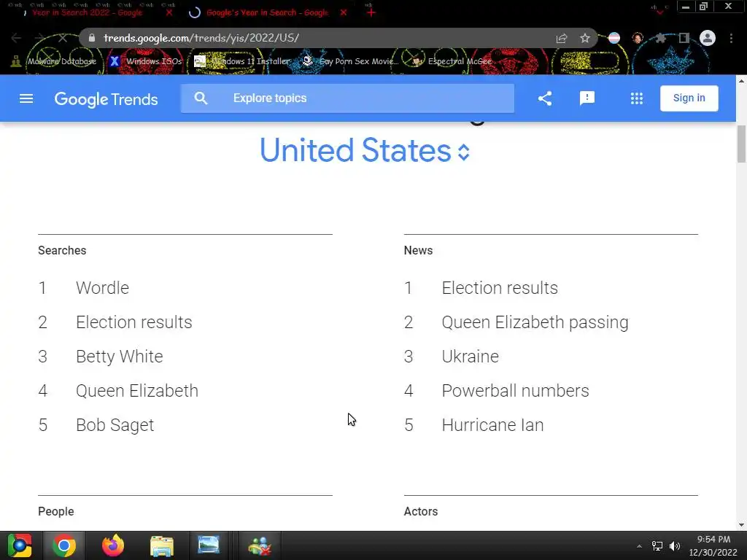
Task: Open the Espectral McGee bookmark
Action: (452, 61)
